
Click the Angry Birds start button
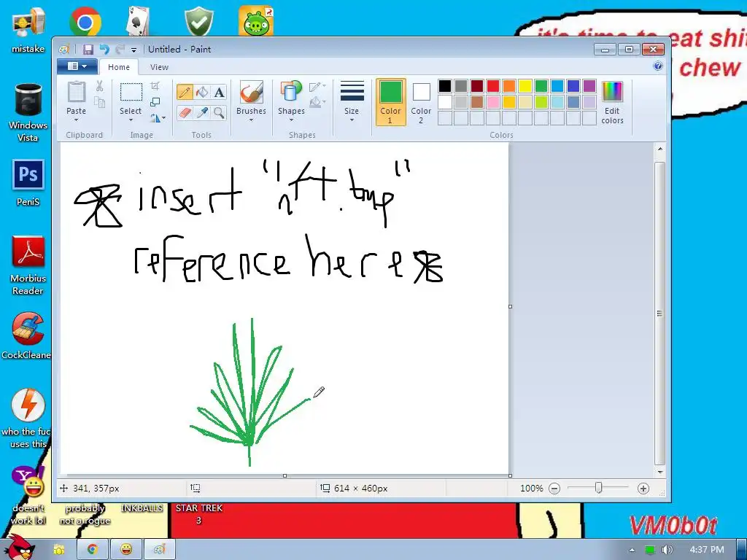(20, 547)
